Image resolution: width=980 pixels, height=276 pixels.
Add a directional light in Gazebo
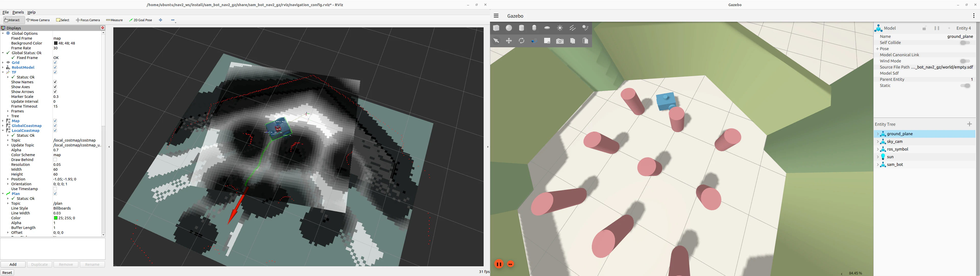pyautogui.click(x=572, y=28)
